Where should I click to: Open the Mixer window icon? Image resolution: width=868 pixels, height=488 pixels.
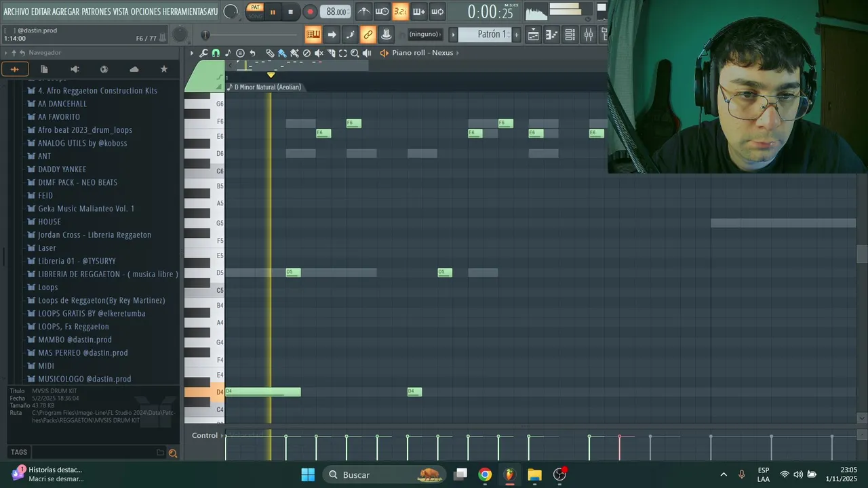(588, 35)
